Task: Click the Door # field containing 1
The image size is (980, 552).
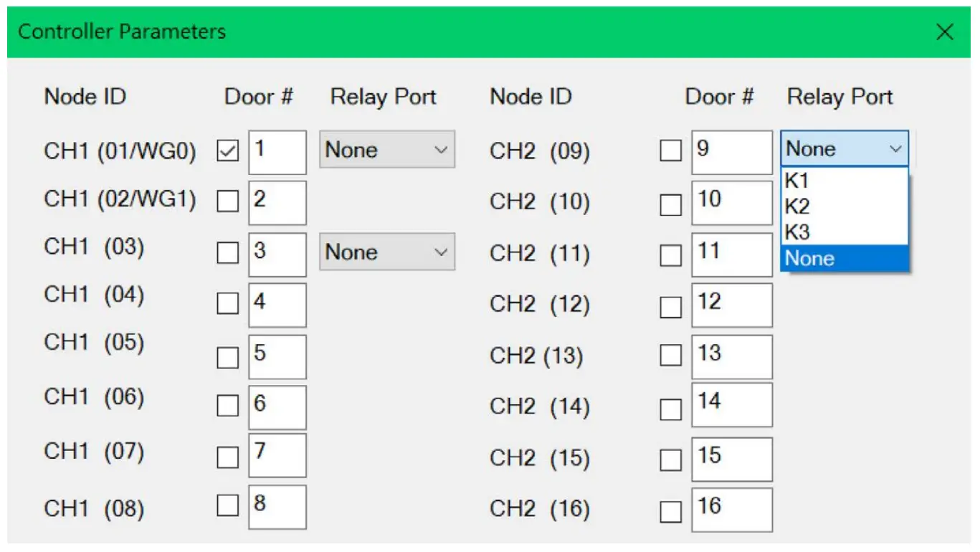Action: coord(277,151)
